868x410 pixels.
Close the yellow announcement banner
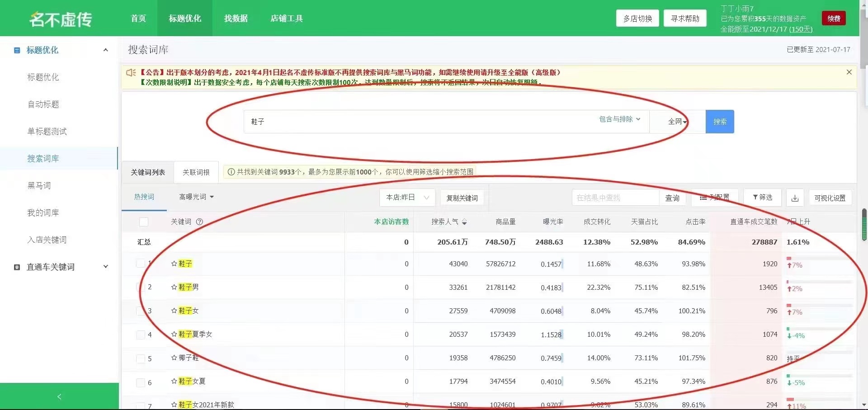(x=849, y=72)
